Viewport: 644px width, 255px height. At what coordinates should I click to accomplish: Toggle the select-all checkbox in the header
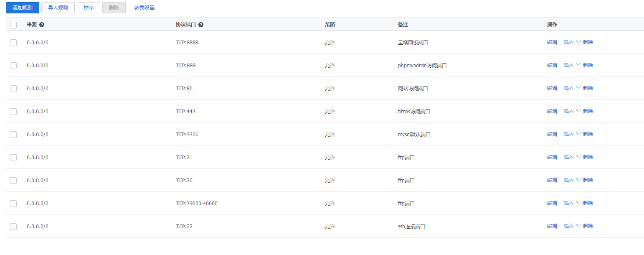point(13,25)
